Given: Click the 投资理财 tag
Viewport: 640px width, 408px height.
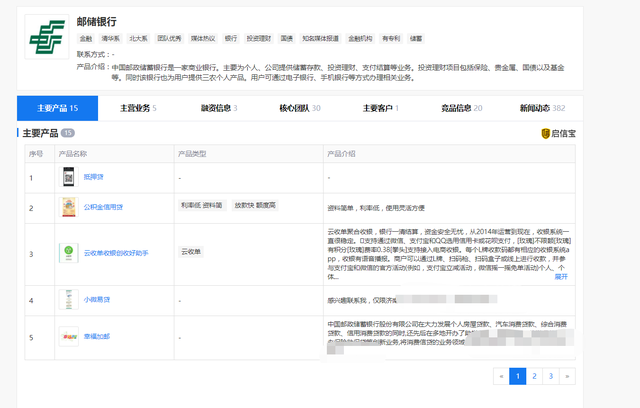Looking at the screenshot, I should [259, 38].
